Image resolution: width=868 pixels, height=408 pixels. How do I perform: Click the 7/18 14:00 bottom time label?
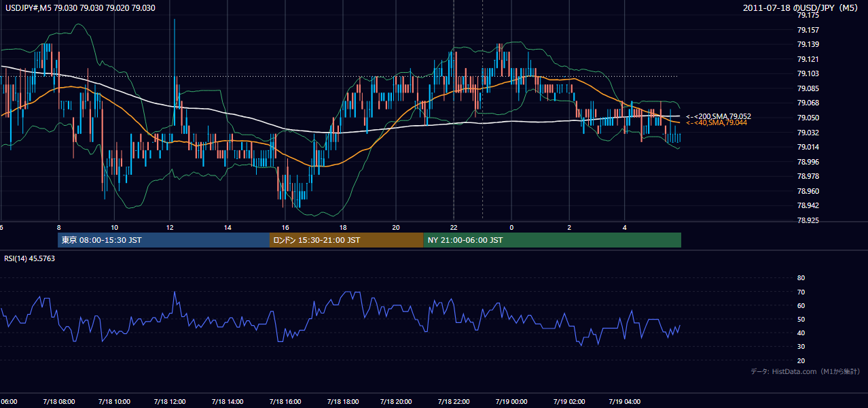[228, 401]
